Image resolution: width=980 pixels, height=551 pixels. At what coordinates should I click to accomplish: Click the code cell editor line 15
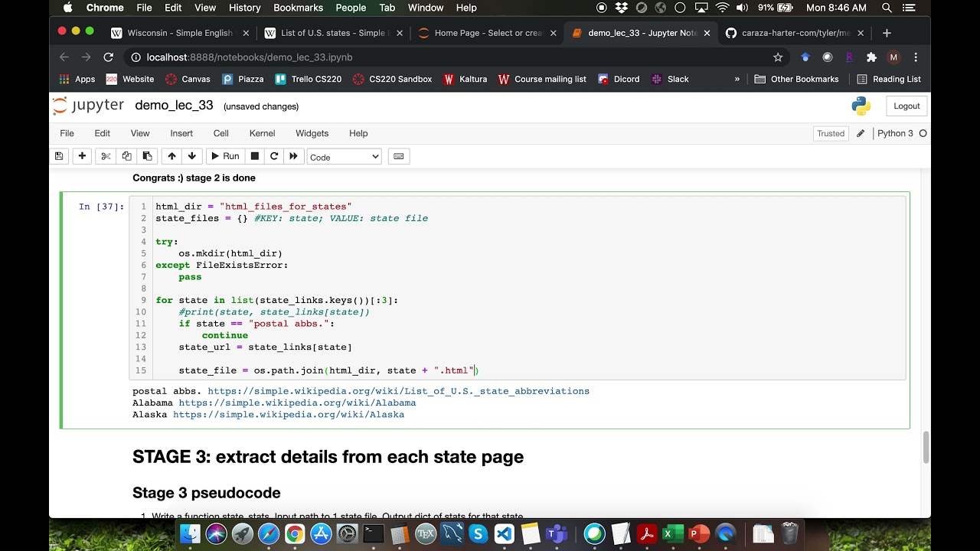[x=530, y=370]
